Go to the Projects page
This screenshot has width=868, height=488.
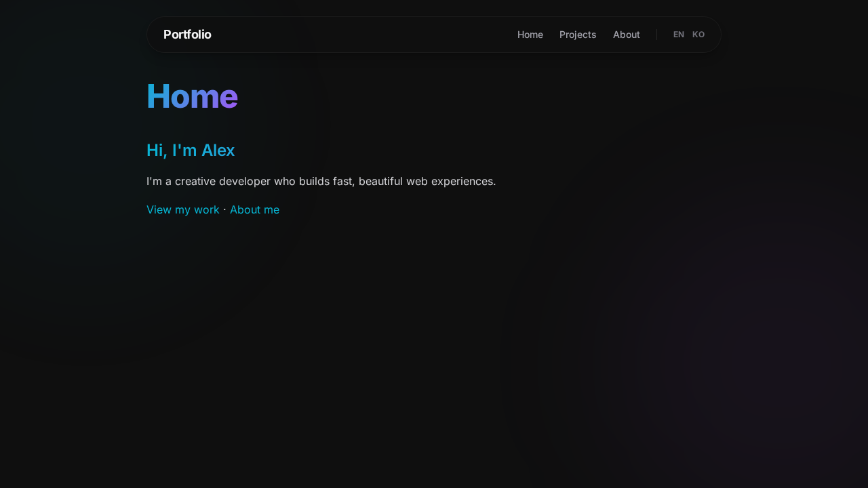578,35
